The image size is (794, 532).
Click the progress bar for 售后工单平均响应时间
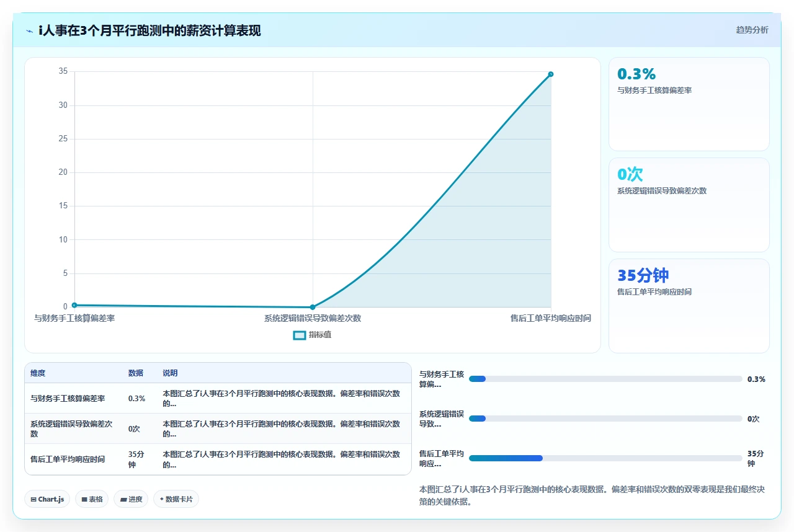605,458
